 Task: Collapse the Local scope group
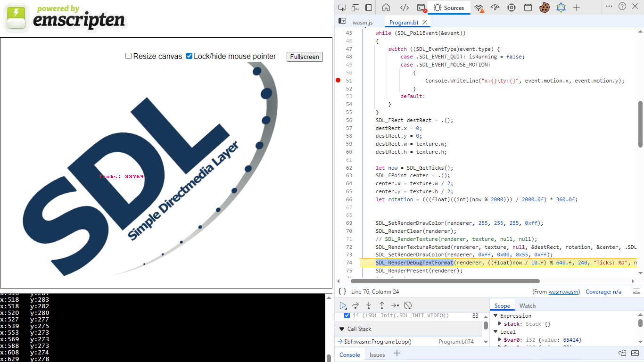pos(495,332)
